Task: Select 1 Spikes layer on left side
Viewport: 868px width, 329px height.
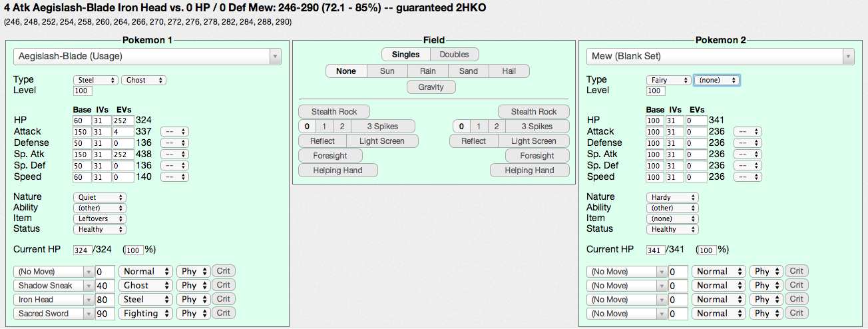Action: click(x=324, y=127)
